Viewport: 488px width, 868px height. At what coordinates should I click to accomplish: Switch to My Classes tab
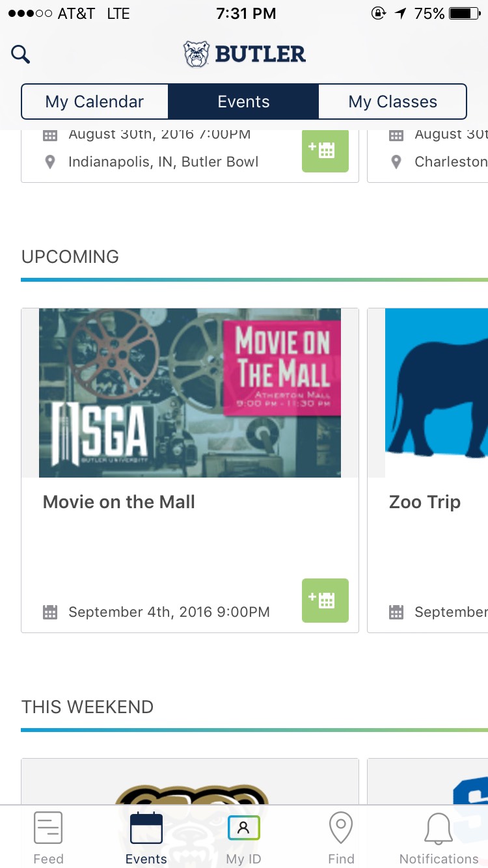pos(392,102)
